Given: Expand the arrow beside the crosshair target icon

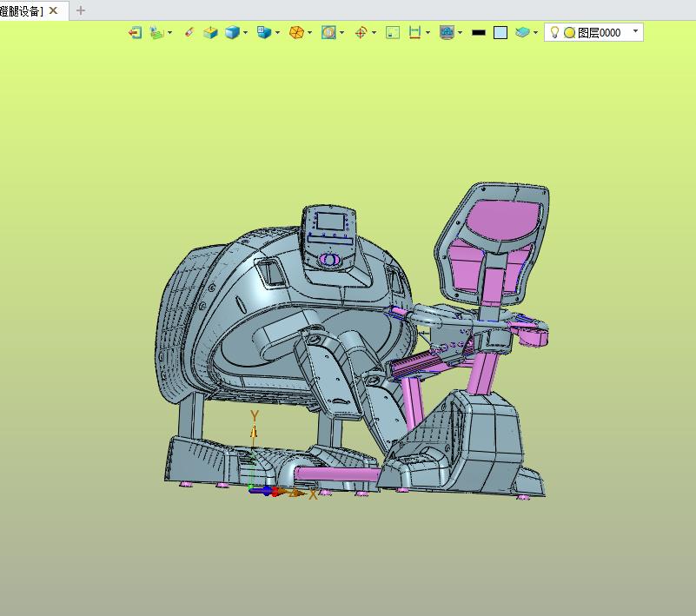Looking at the screenshot, I should pos(374,33).
